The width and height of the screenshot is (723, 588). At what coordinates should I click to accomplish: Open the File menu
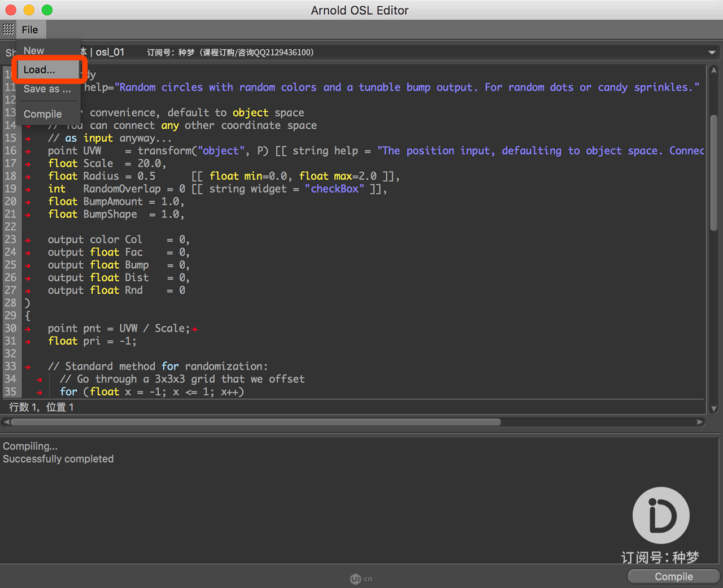pos(30,30)
